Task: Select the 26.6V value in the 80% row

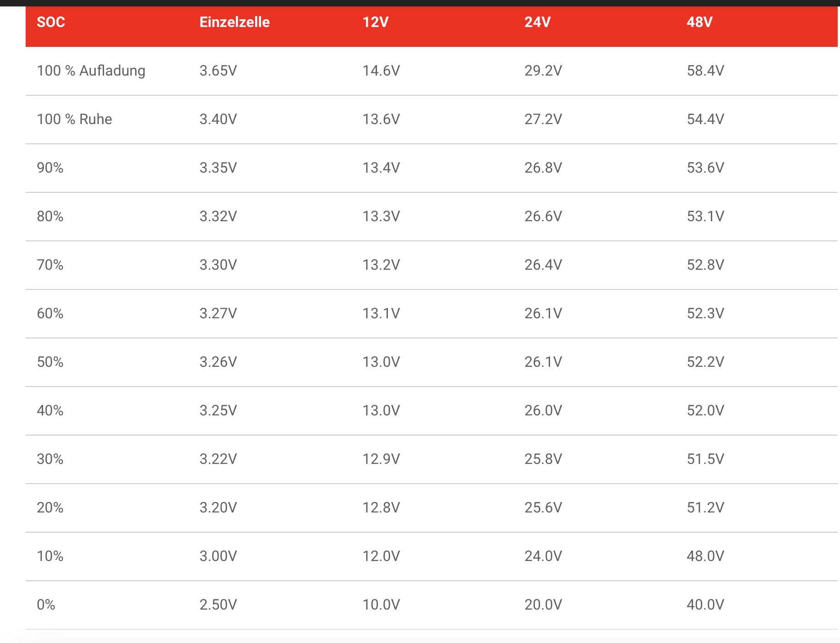Action: 543,216
